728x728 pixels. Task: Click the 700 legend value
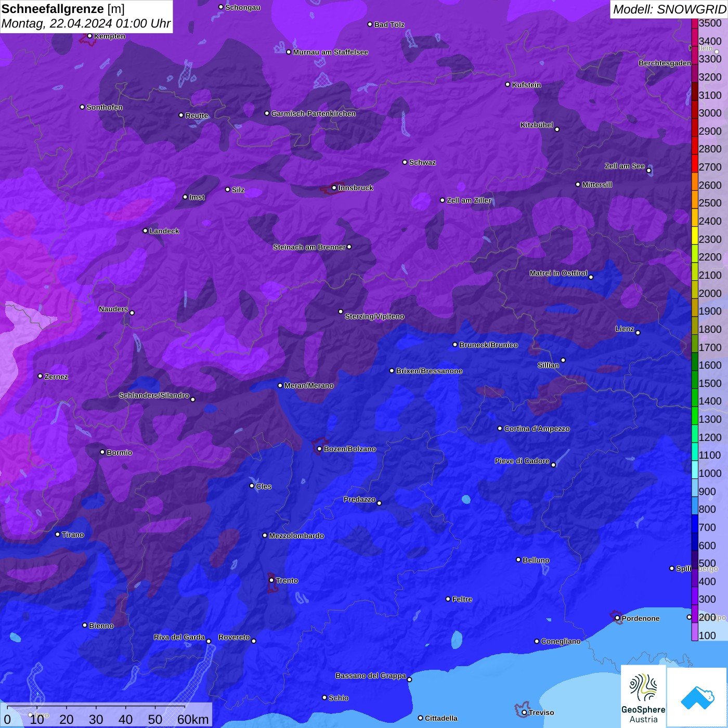coord(707,527)
